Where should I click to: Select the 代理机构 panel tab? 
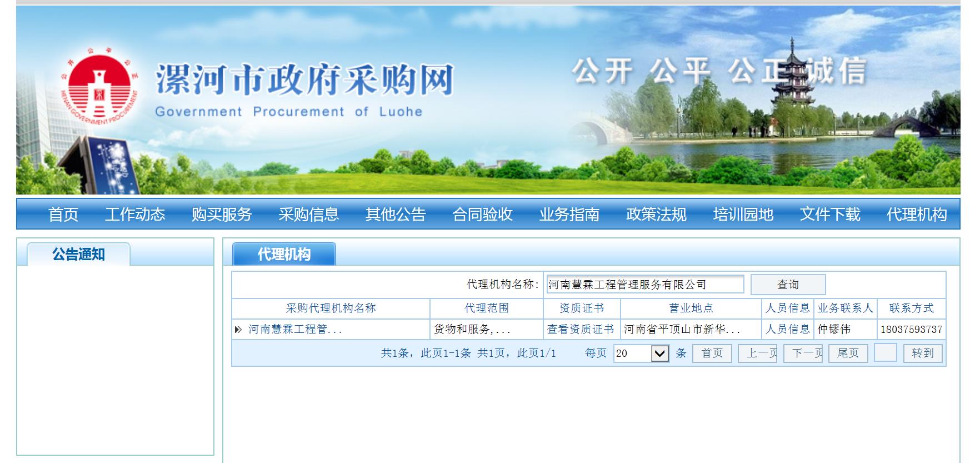[284, 255]
